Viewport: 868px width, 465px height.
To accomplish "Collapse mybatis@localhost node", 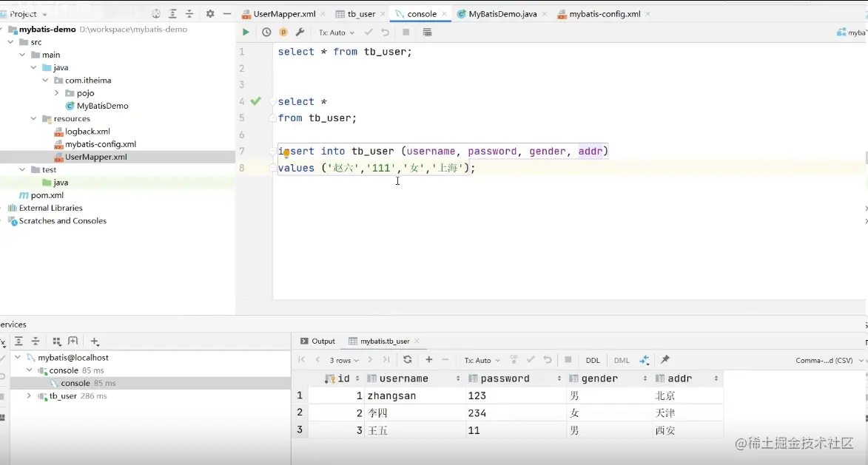I will point(18,358).
